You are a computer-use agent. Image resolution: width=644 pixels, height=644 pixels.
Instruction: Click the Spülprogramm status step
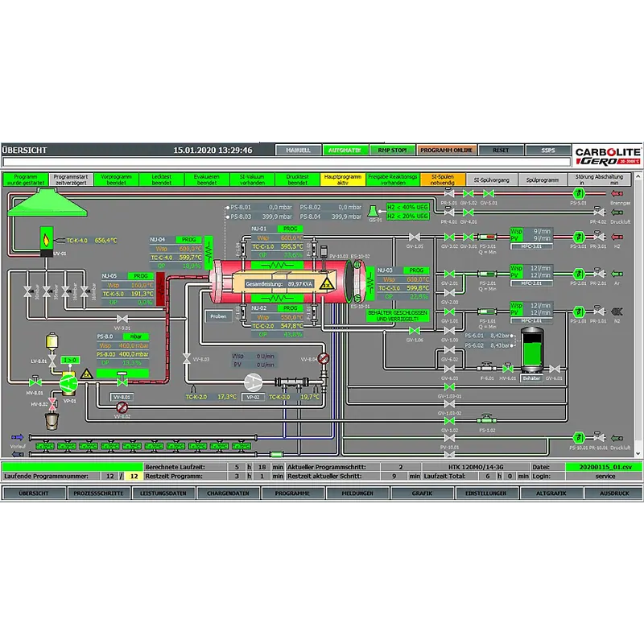(542, 180)
